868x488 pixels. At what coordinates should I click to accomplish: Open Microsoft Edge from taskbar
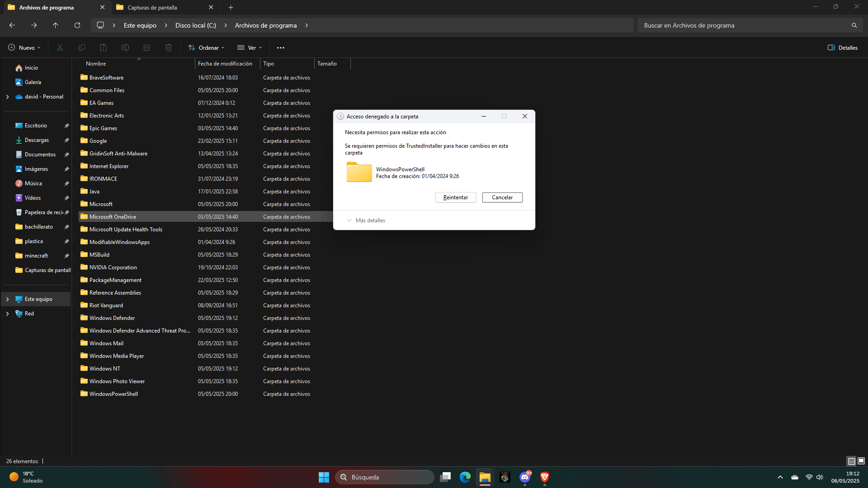point(465,477)
